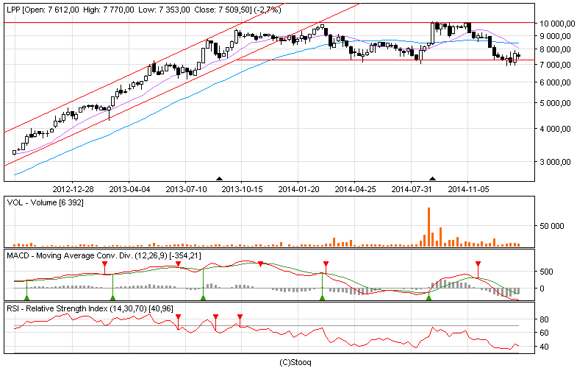This screenshot has height=368, width=588.
Task: Click the 2014-11-05 date axis label
Action: coord(468,189)
